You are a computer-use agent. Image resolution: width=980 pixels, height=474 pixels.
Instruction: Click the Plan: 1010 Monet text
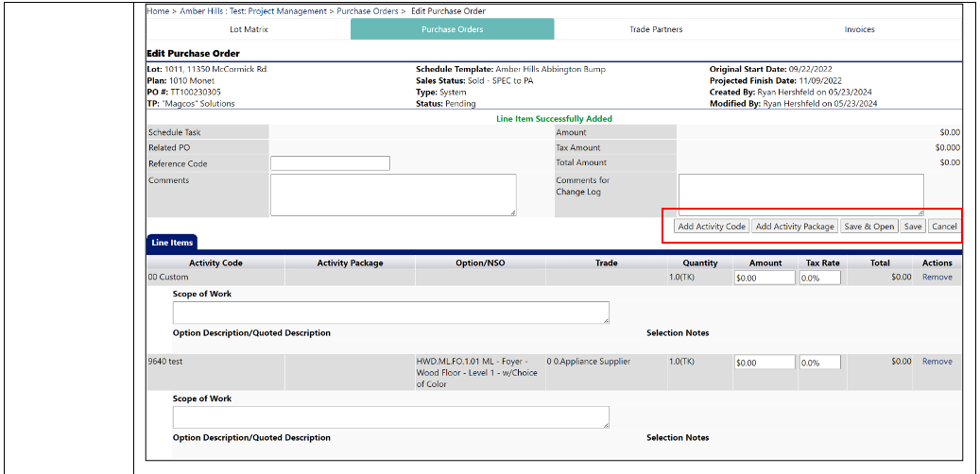coord(181,81)
